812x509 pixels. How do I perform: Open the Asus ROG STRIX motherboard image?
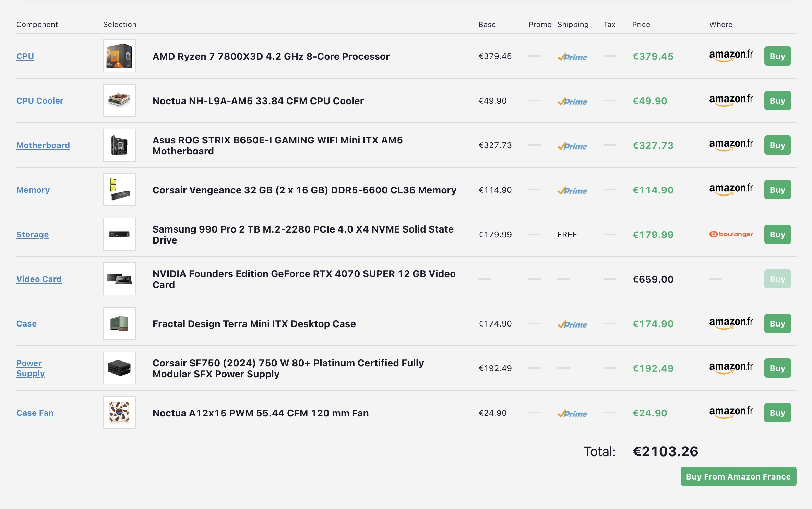[119, 145]
